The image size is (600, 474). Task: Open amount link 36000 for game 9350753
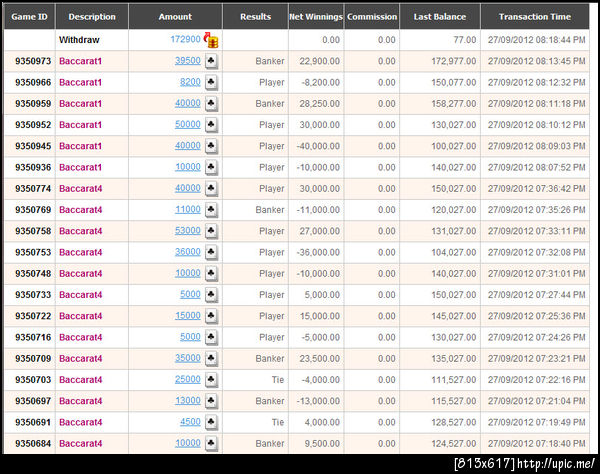pos(188,252)
